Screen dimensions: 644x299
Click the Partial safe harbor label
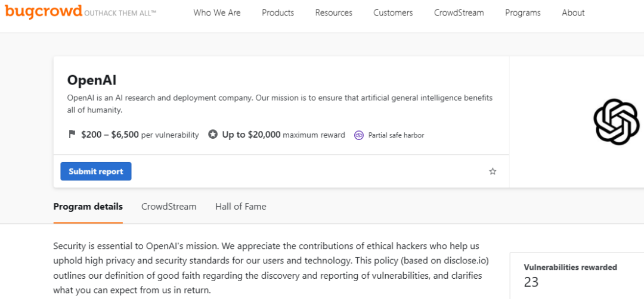pos(396,135)
